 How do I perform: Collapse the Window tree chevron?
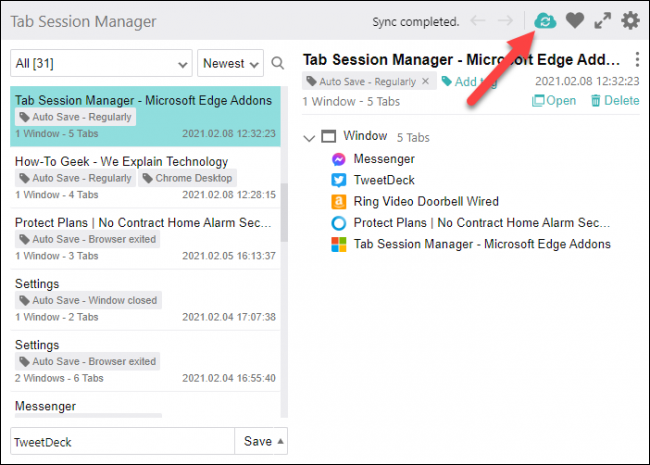point(309,137)
